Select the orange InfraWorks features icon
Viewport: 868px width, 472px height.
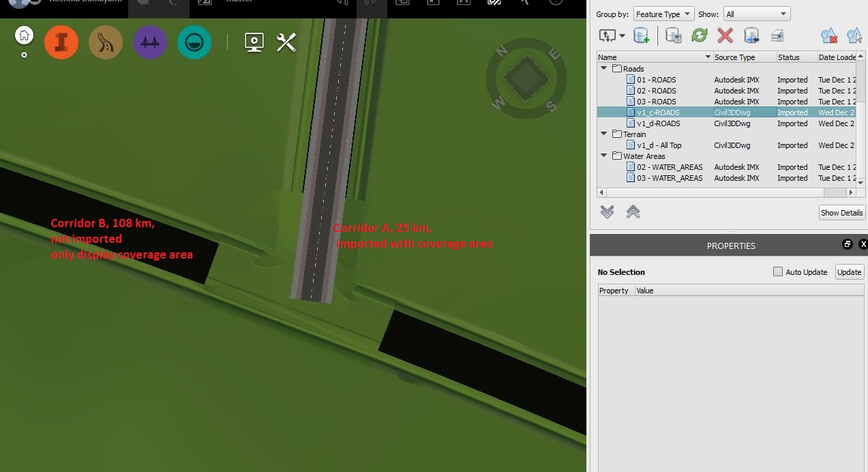pyautogui.click(x=61, y=42)
